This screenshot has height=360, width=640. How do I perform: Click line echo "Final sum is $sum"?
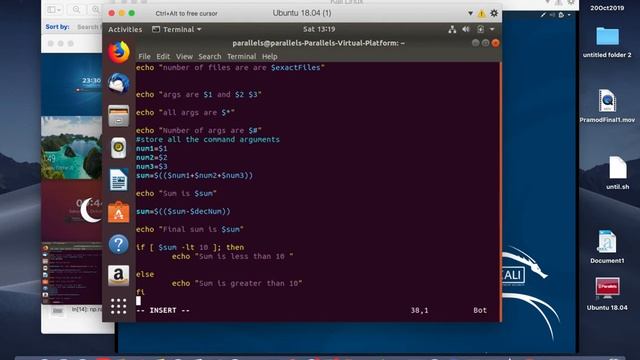(x=190, y=229)
